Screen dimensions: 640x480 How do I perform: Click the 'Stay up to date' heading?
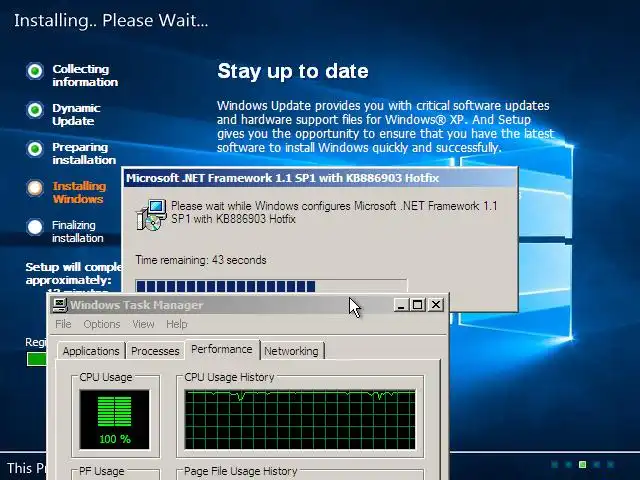[x=293, y=71]
